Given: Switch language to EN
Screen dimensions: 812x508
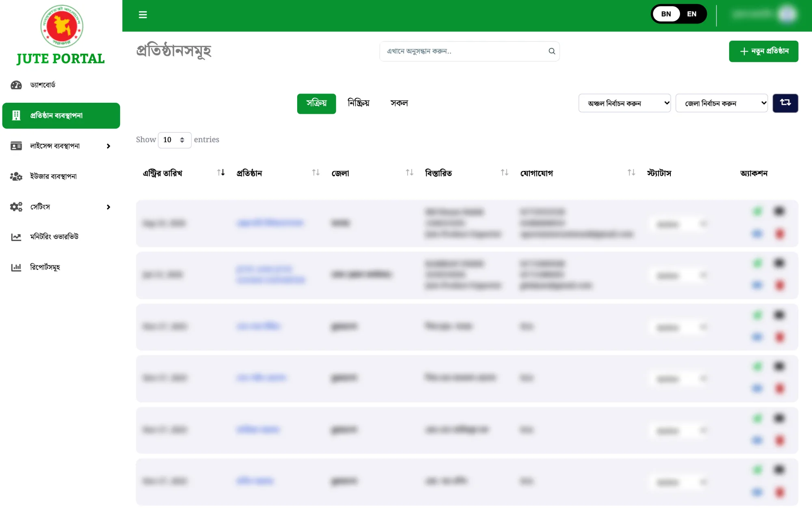Looking at the screenshot, I should 692,14.
